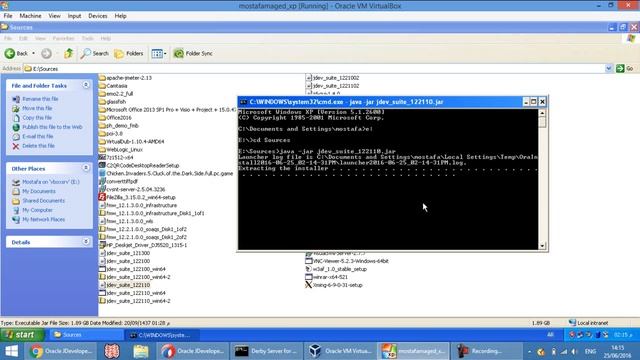Image resolution: width=640 pixels, height=360 pixels.
Task: Select the VNC-Viewer Windows 64bit file
Action: pyautogui.click(x=347, y=261)
